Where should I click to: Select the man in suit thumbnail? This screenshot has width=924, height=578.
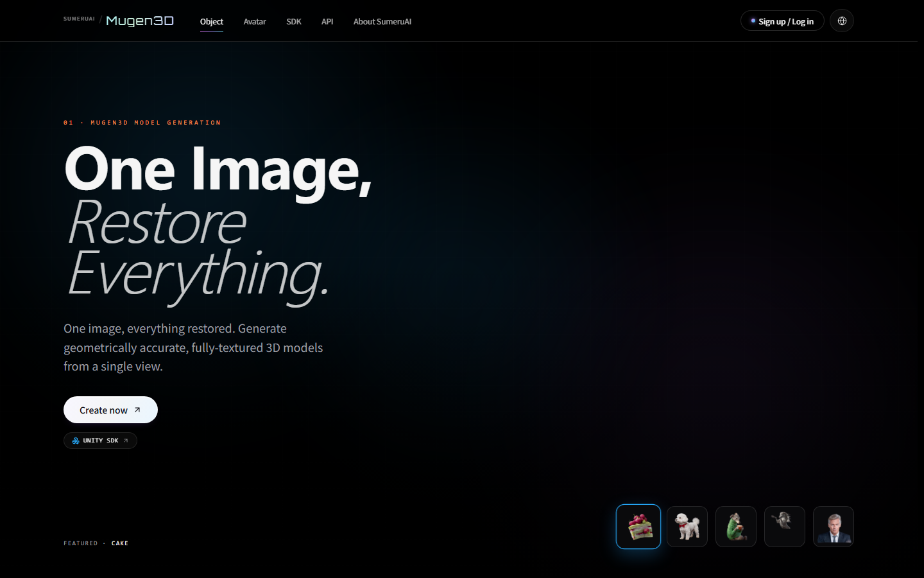point(834,527)
